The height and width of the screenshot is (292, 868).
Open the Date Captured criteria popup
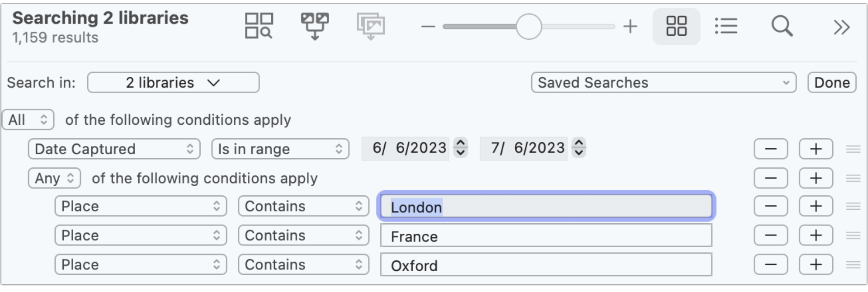114,149
